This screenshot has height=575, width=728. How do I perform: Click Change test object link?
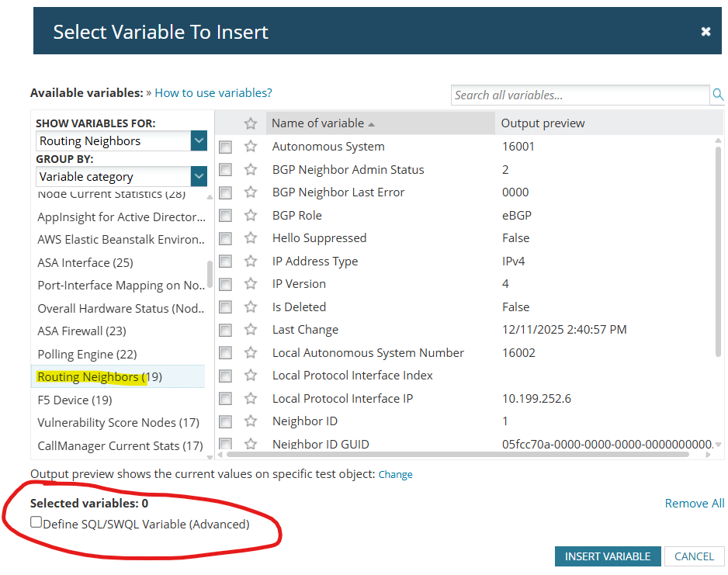tap(395, 474)
